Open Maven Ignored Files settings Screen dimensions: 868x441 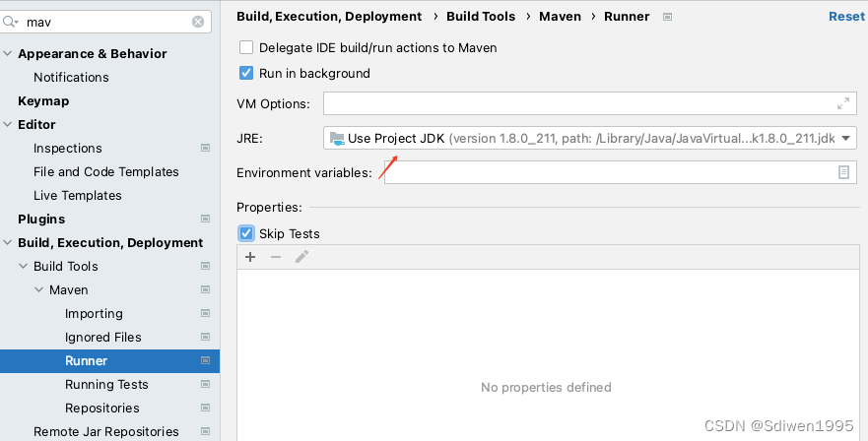click(103, 337)
